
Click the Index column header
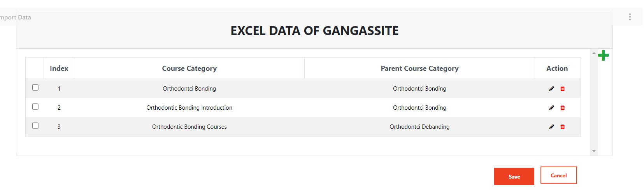(59, 68)
